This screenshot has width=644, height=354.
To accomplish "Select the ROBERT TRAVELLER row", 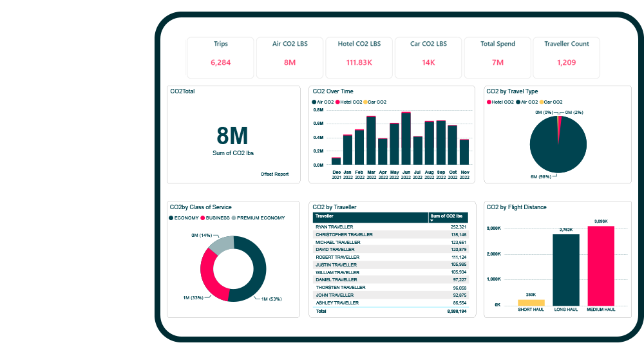I will [390, 257].
